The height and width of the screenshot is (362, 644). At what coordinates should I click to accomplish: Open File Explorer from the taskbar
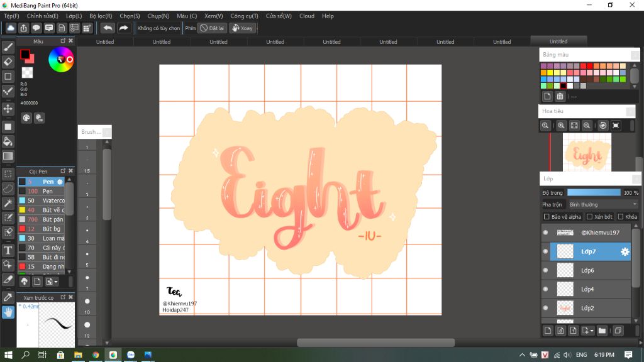pyautogui.click(x=78, y=355)
